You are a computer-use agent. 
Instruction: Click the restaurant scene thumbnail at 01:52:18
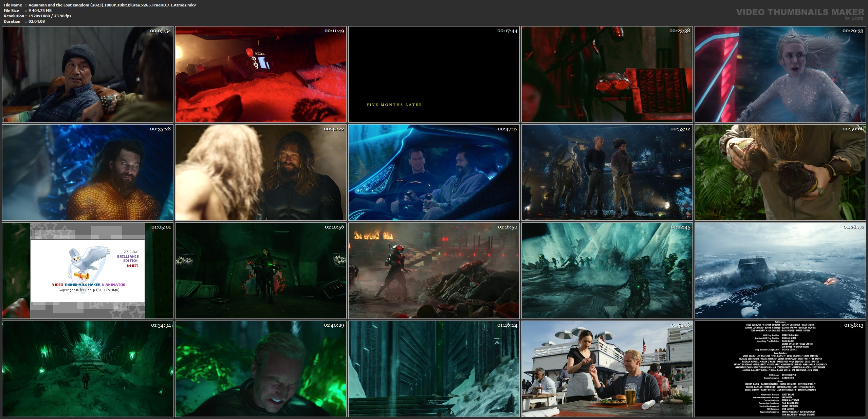tap(607, 369)
